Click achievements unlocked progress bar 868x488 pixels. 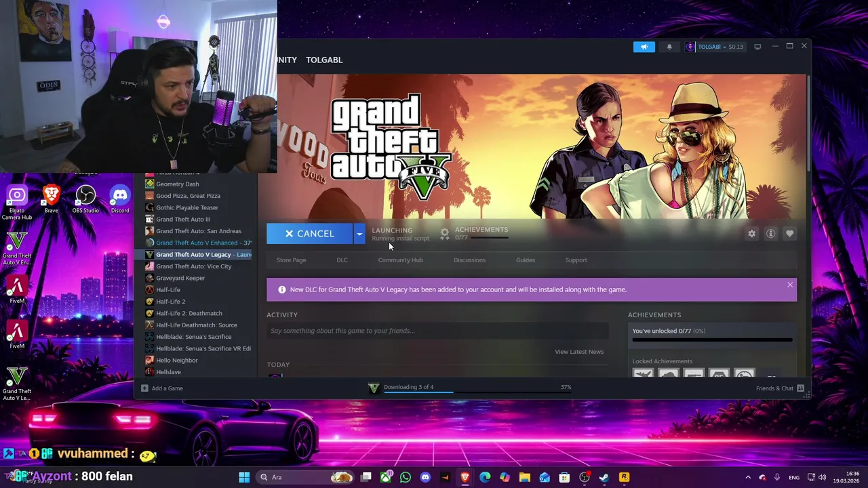pyautogui.click(x=712, y=340)
